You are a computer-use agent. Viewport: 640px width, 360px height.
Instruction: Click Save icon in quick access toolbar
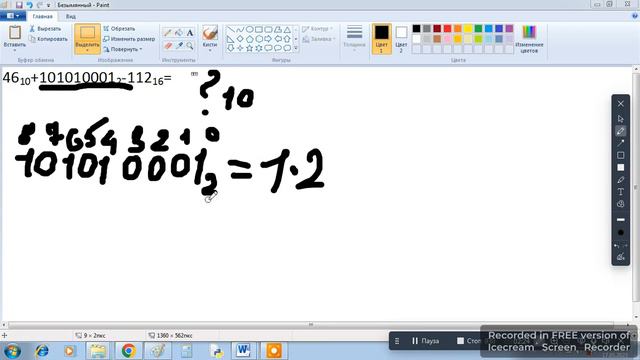pos(19,5)
